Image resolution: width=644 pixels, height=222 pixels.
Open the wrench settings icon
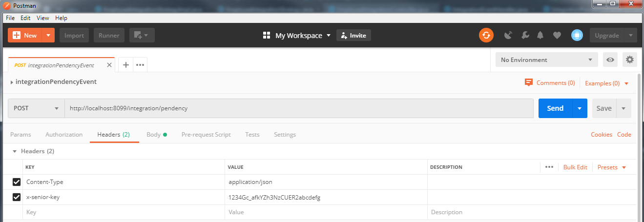(x=525, y=35)
